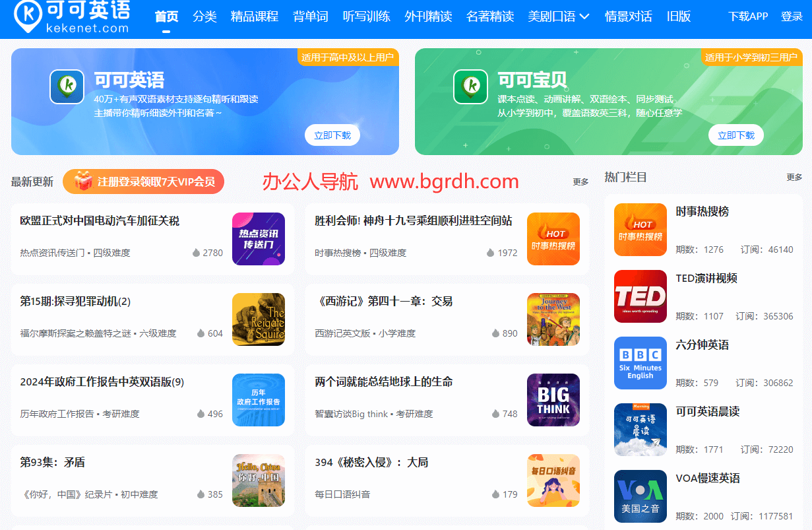Screen dimensions: 812x530
Task: Open the TED演讲视频 column icon
Action: 640,296
